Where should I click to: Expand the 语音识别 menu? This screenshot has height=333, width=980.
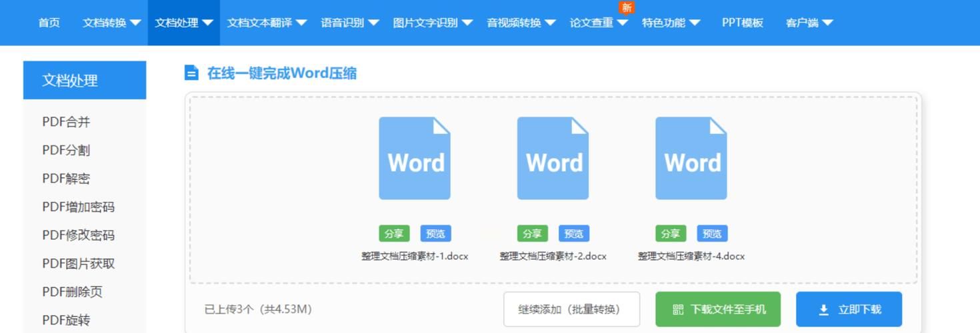point(349,23)
